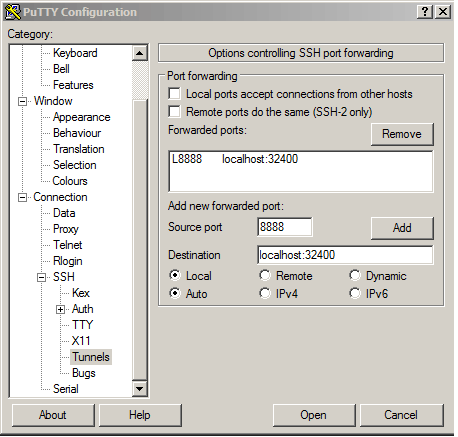Collapse the SSH tree node
The height and width of the screenshot is (437, 458).
point(41,277)
